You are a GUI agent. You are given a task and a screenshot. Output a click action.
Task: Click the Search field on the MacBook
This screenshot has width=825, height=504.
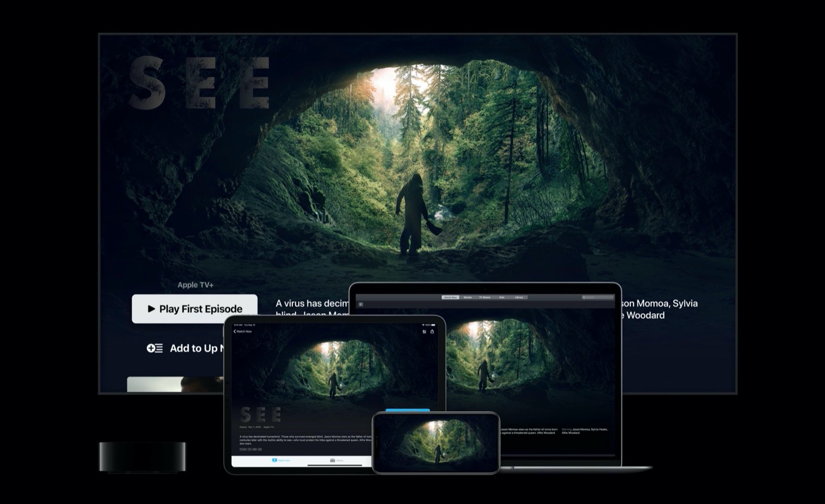[598, 297]
